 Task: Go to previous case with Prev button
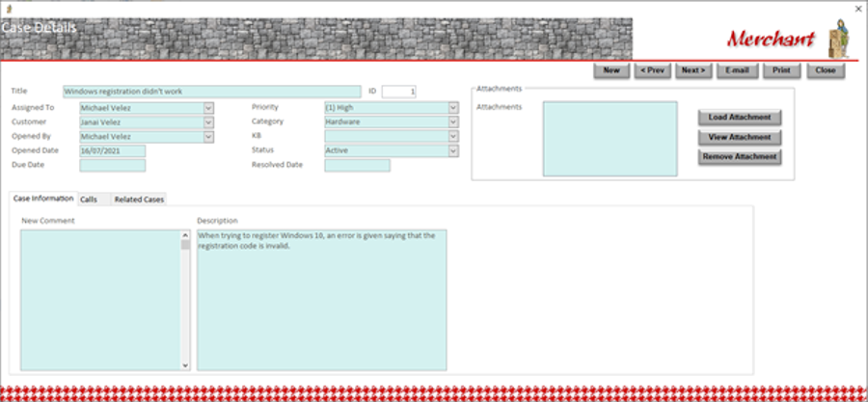(653, 70)
